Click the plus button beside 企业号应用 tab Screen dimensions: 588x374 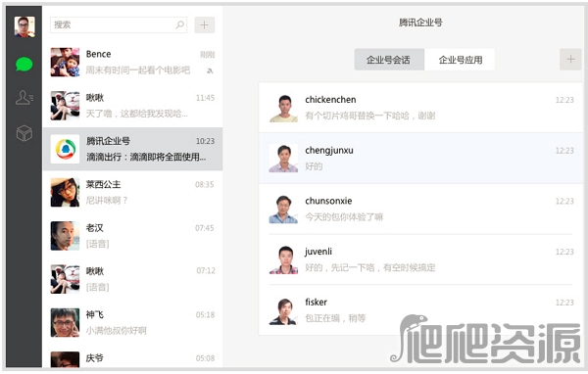point(570,59)
